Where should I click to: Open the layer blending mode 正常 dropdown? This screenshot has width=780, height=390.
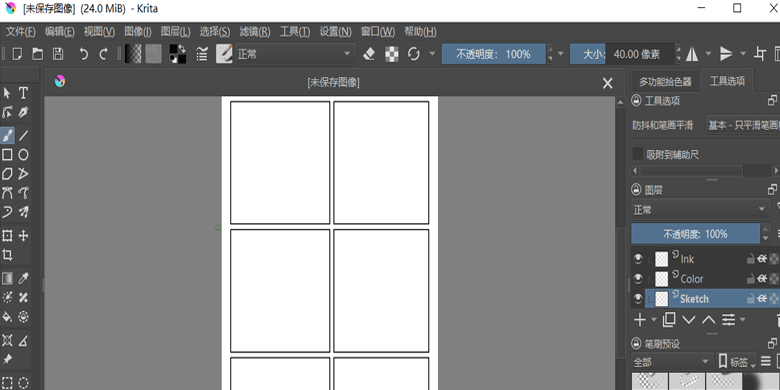tap(700, 210)
